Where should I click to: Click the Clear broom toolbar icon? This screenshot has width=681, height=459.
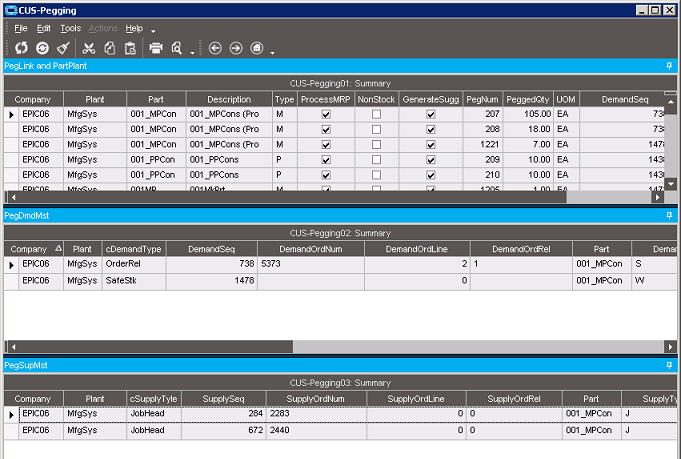63,48
